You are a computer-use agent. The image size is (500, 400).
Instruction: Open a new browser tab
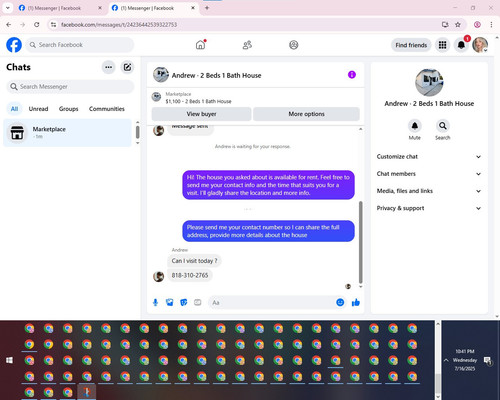pyautogui.click(x=207, y=8)
